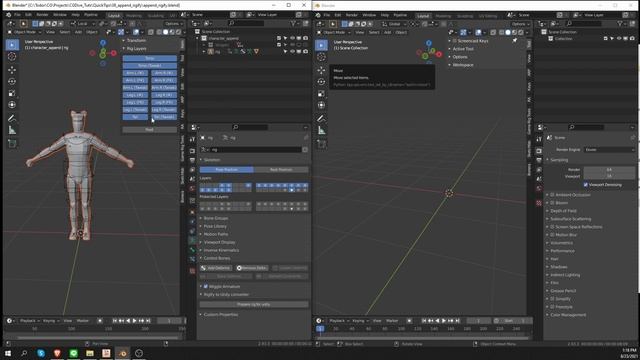
Task: Open the Add menu in left viewport header
Action: (78, 32)
